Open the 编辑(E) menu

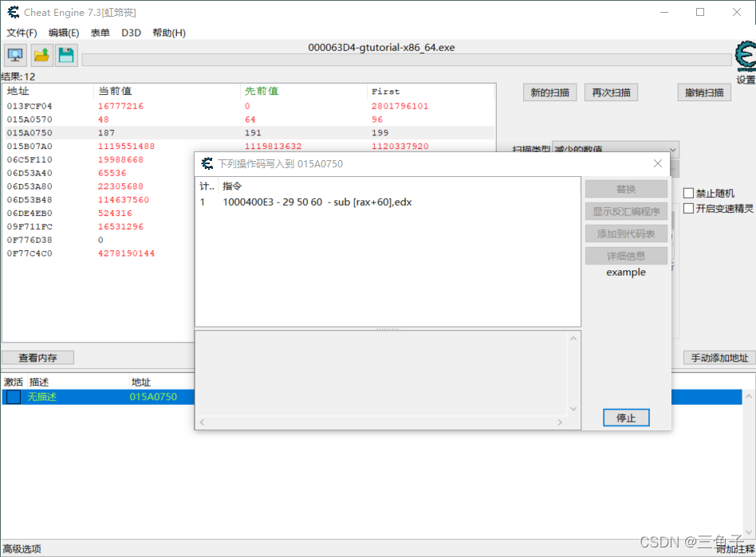[x=64, y=33]
